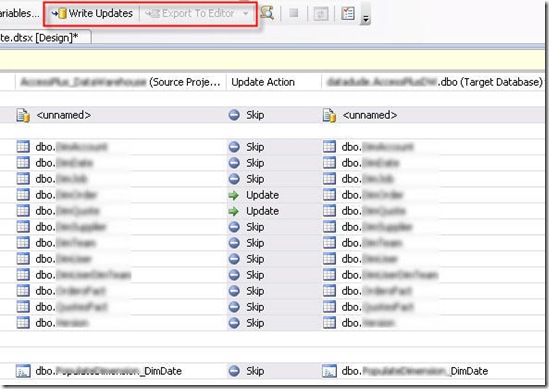Select source table dbo.DimOrder
The height and width of the screenshot is (389, 549).
point(66,195)
